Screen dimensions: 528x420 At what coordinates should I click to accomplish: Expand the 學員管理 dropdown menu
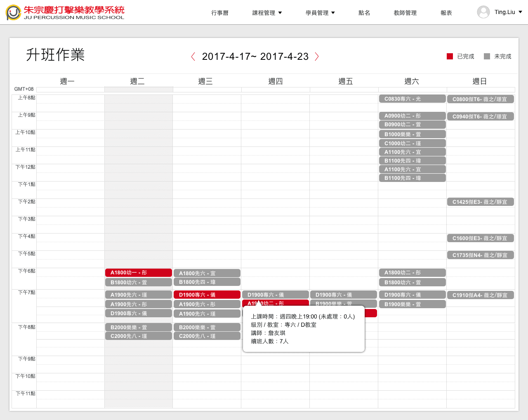tap(320, 13)
